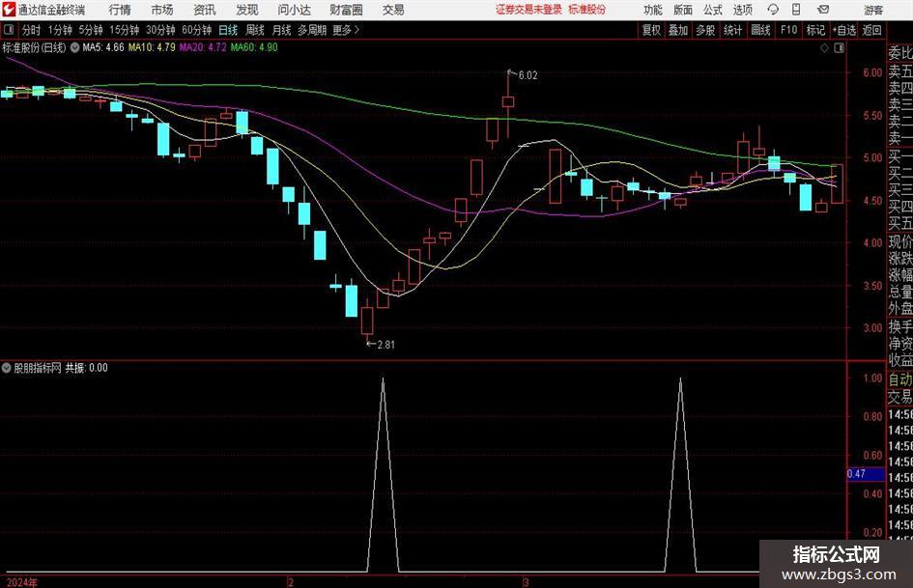Click the MA5: 4.66 indicator label

[x=103, y=47]
